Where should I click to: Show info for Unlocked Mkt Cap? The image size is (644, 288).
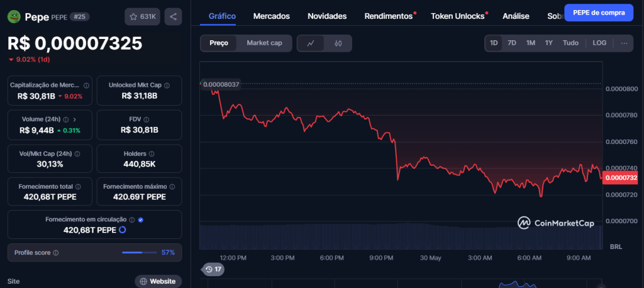167,86
